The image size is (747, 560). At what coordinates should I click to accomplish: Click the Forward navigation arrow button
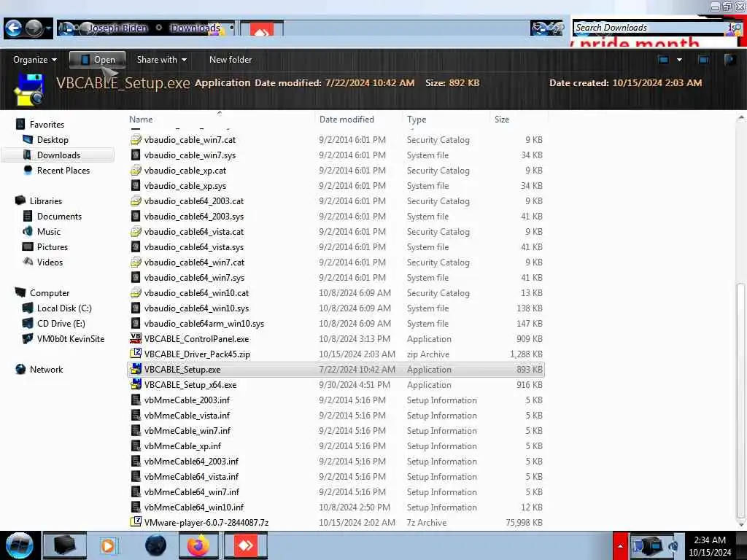(34, 28)
